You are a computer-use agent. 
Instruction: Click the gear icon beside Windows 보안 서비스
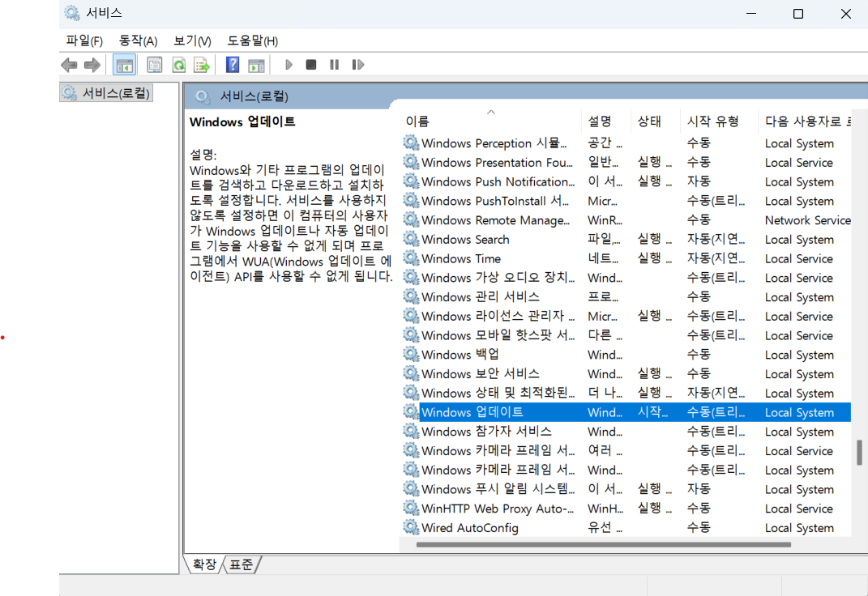(x=410, y=374)
